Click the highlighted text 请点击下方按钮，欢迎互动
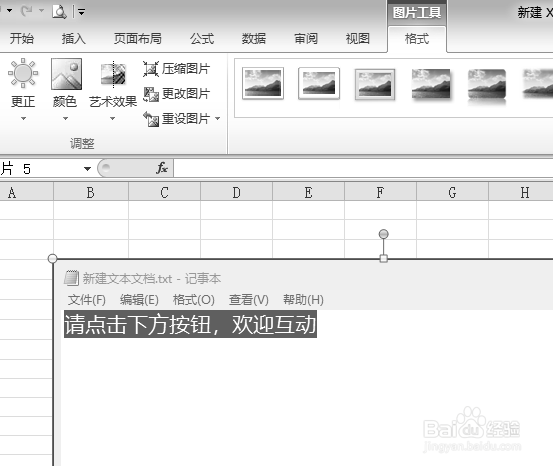 190,324
